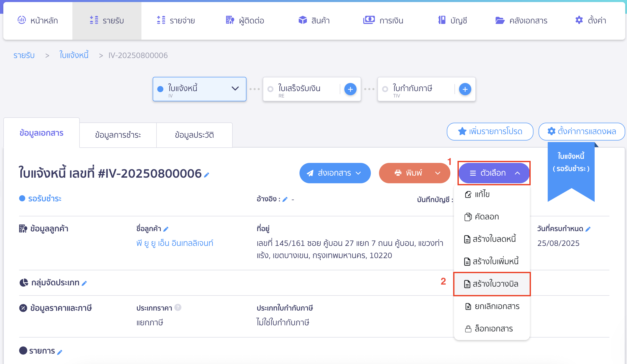
Task: Click the due date 25/08/2025
Action: coord(558,243)
